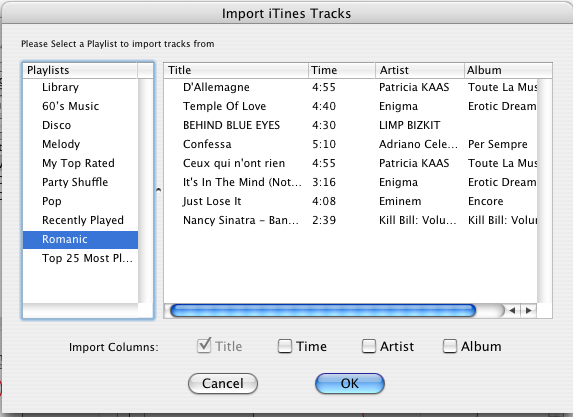Select the Party Shuffle playlist
Image resolution: width=573 pixels, height=417 pixels.
80,182
